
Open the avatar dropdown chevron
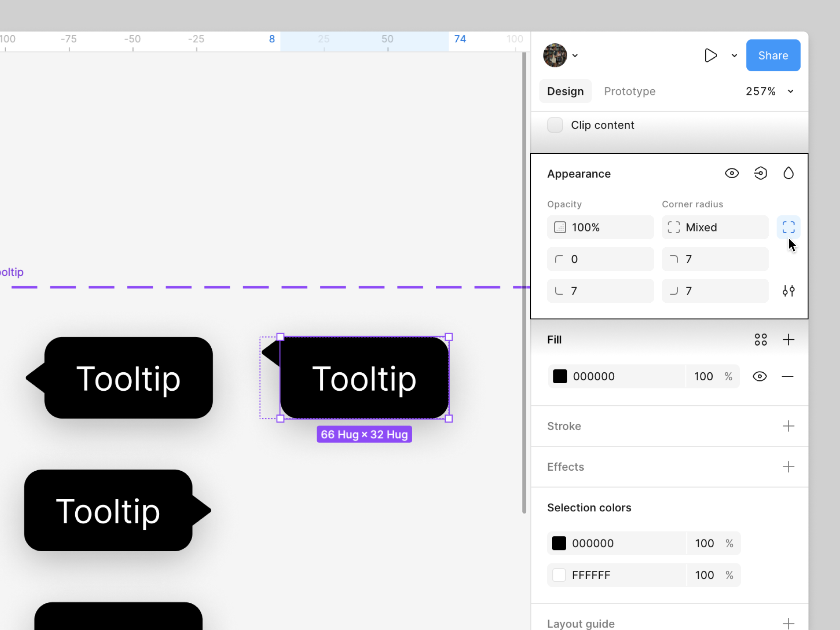point(575,56)
